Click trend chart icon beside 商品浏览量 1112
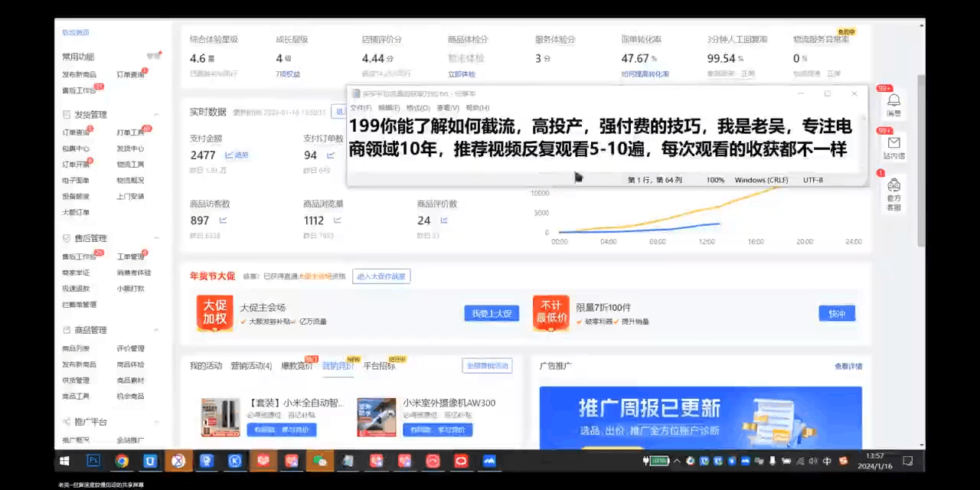The width and height of the screenshot is (980, 490). click(x=337, y=220)
